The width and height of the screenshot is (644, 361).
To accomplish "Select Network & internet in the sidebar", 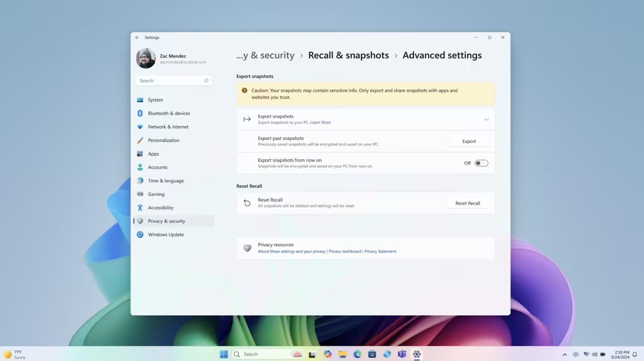I will click(140, 127).
